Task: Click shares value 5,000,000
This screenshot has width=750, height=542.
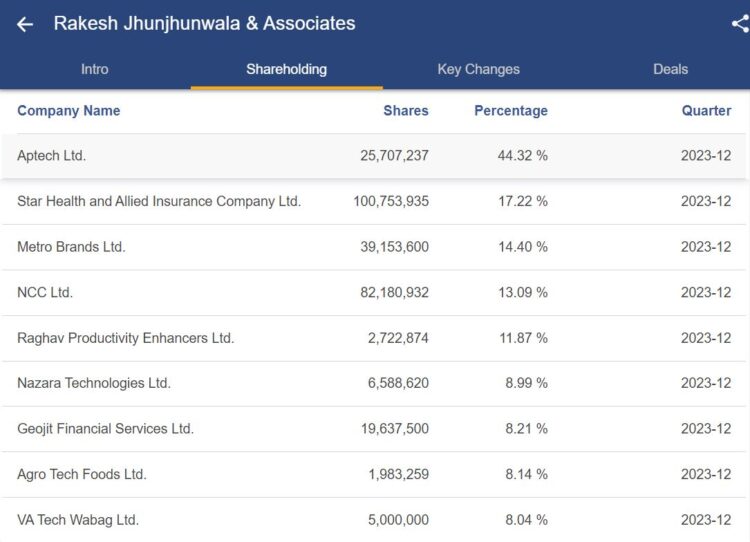Action: point(398,520)
